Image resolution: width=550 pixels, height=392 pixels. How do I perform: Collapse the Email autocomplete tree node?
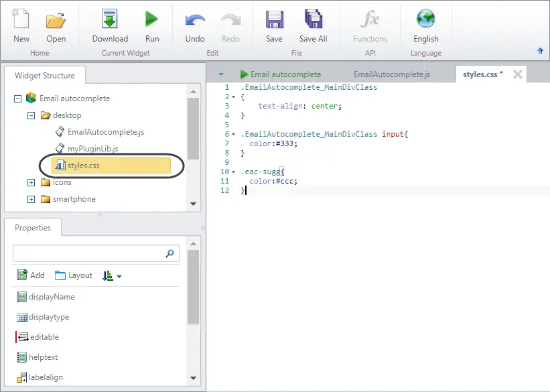[x=17, y=99]
